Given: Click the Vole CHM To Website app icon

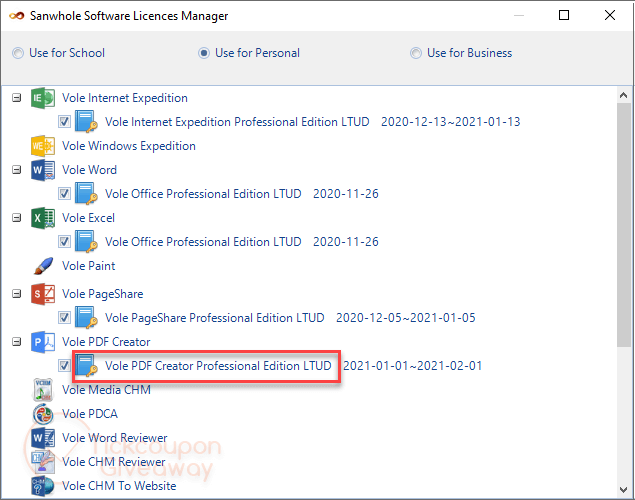Looking at the screenshot, I should point(43,486).
